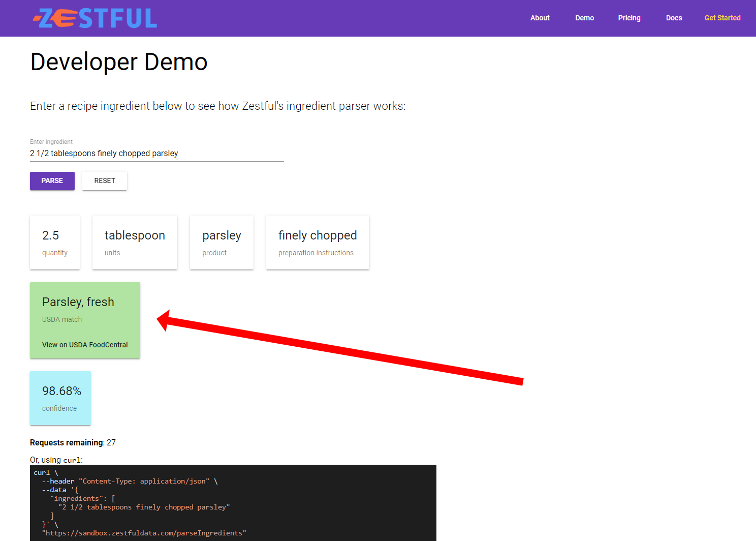
Task: Click the Parsley, fresh USDA match title
Action: click(x=78, y=302)
